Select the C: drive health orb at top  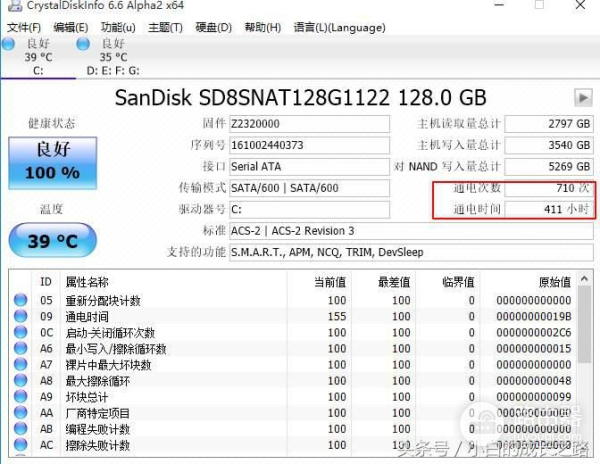[x=9, y=44]
